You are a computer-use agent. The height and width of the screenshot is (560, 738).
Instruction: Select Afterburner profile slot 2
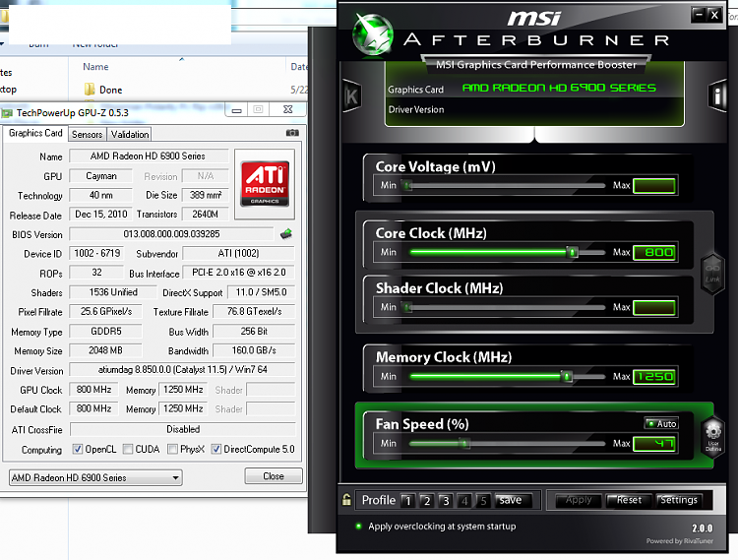pyautogui.click(x=426, y=500)
